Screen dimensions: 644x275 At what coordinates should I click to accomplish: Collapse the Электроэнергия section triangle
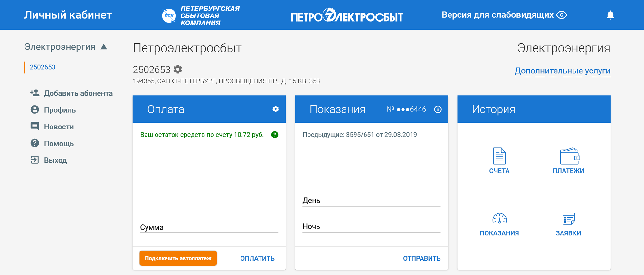click(x=104, y=47)
